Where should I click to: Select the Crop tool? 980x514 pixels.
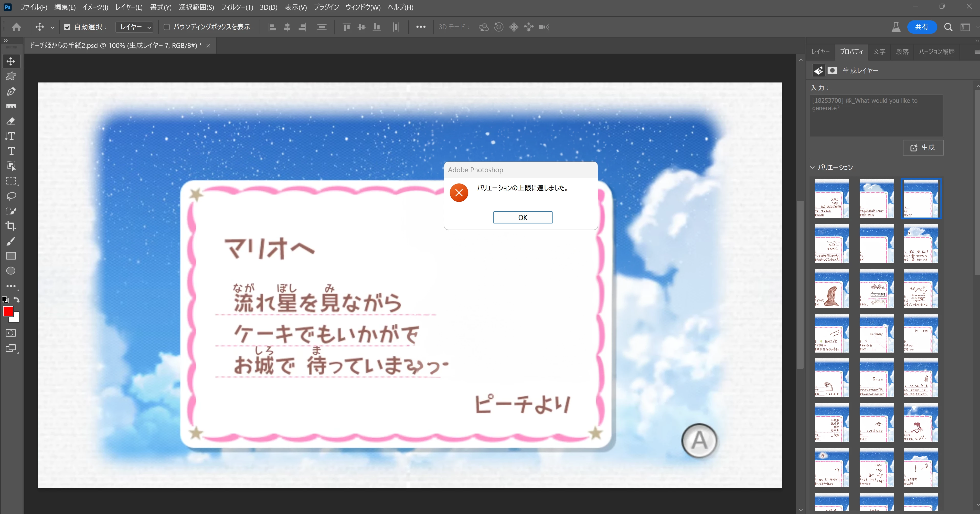11,226
